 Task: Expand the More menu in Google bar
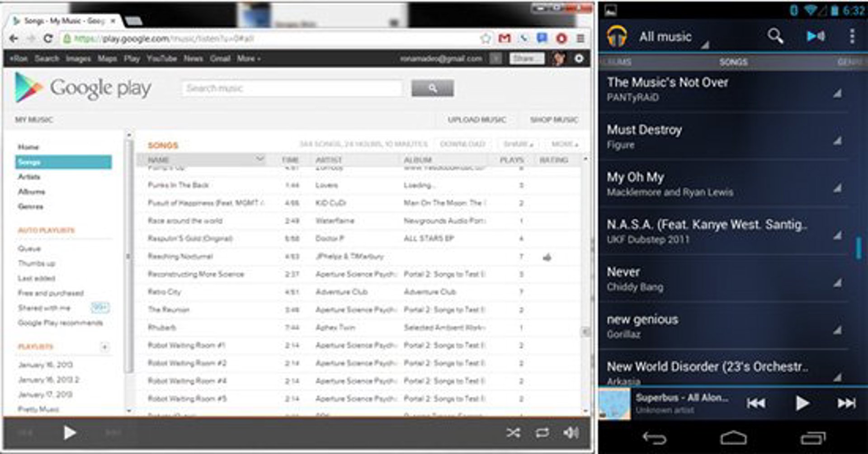pos(249,58)
